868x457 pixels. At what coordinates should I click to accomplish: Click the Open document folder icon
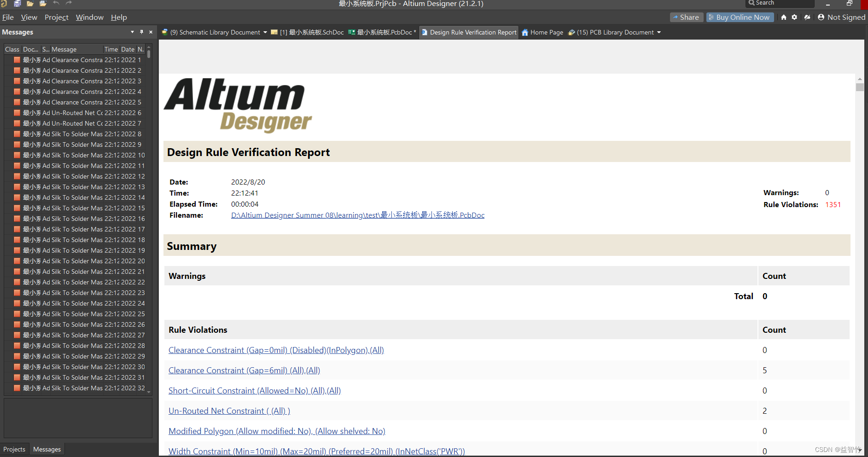click(x=30, y=3)
